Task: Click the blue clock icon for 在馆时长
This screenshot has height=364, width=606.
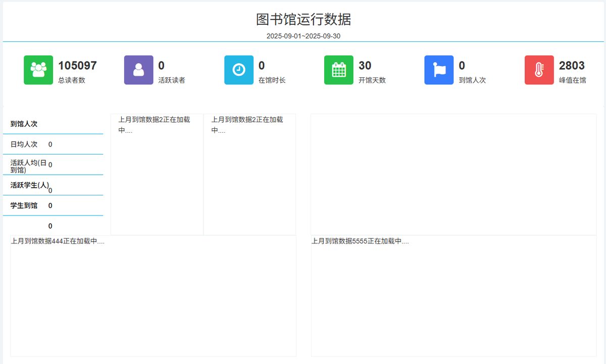Action: pyautogui.click(x=239, y=70)
